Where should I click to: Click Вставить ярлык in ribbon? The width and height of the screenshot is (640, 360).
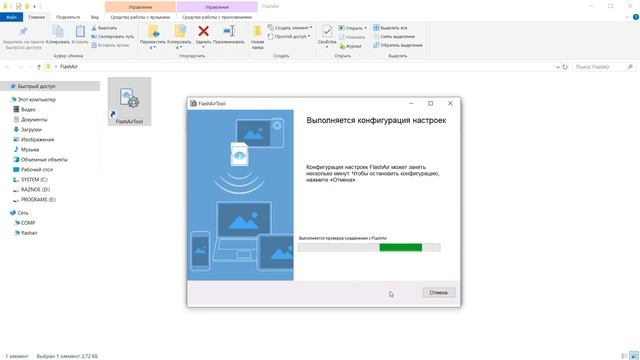110,45
